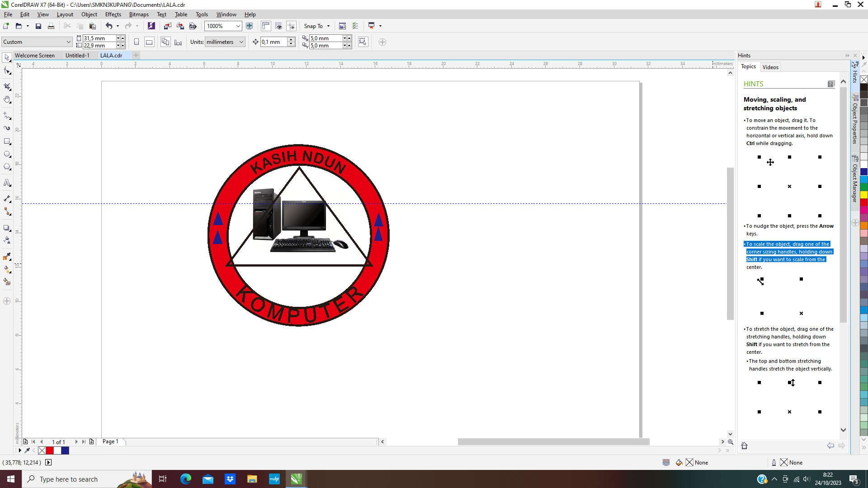Screen dimensions: 868x488
Task: Toggle Treat as filled option
Action: 363,42
